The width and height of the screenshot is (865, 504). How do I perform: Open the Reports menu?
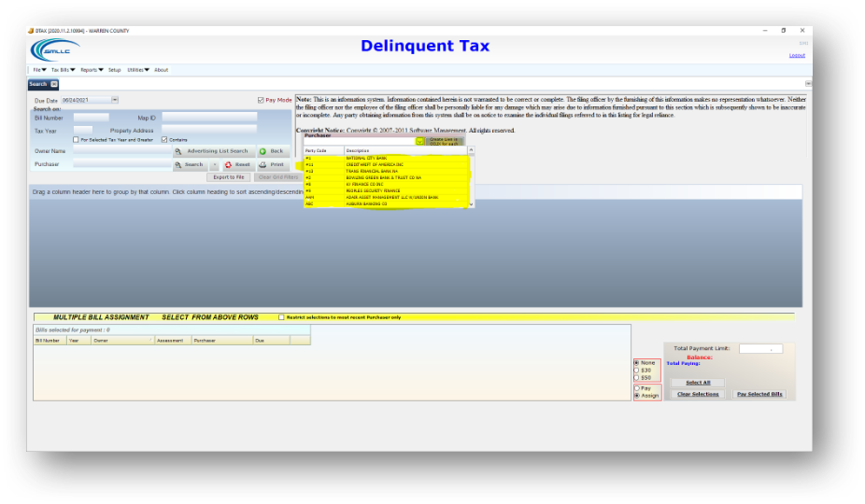pyautogui.click(x=92, y=70)
